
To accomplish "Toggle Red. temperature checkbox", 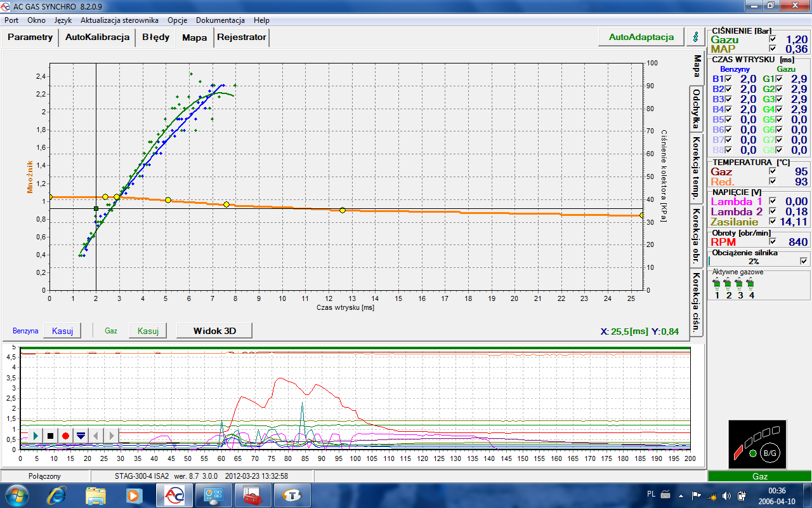I will [x=772, y=182].
